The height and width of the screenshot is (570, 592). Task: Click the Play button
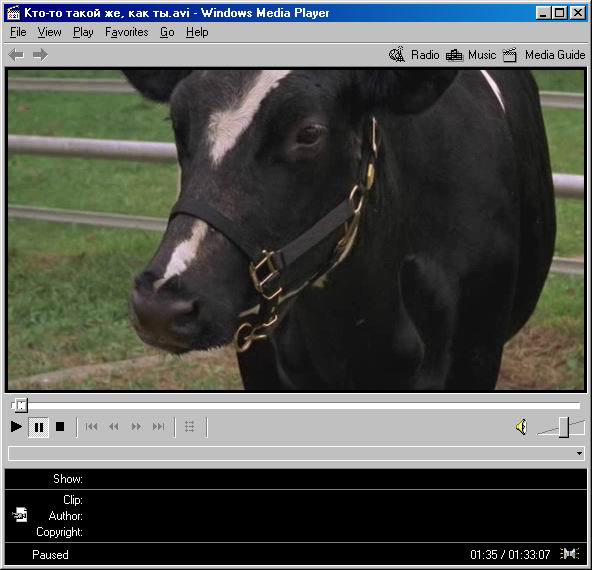point(16,427)
